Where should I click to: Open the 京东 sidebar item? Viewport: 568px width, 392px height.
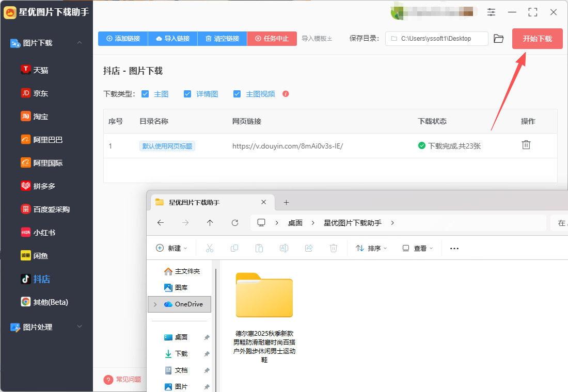pyautogui.click(x=35, y=93)
